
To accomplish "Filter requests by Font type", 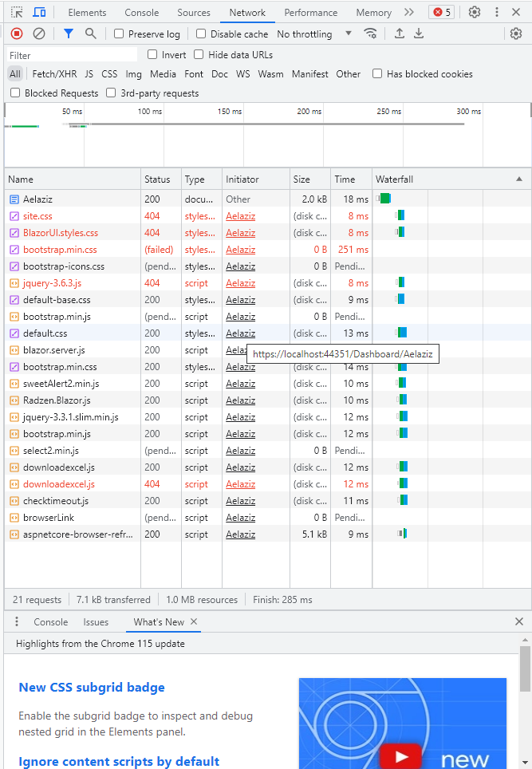I will (194, 74).
